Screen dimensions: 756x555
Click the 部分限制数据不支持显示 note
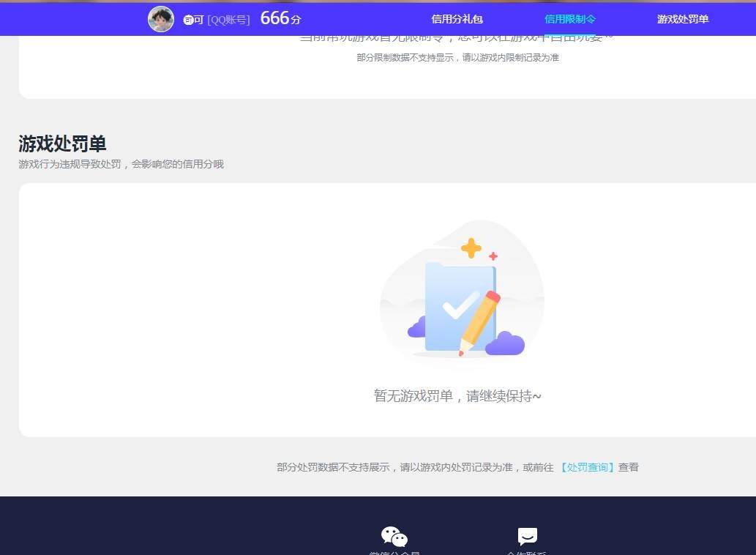(x=457, y=57)
